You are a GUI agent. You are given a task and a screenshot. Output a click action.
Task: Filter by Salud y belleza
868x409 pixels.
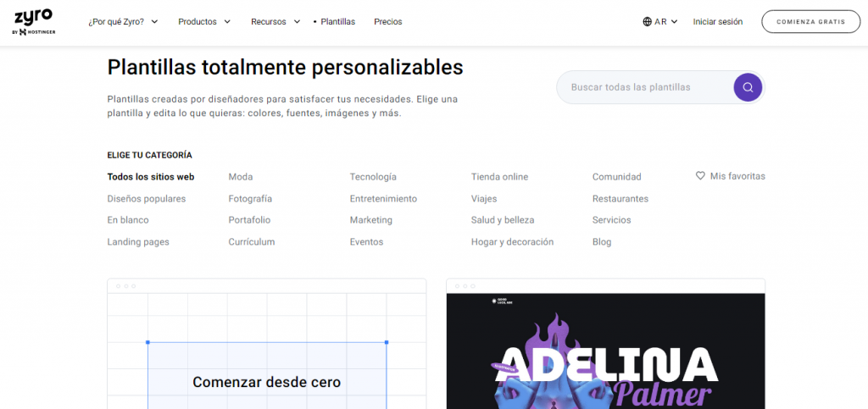click(x=502, y=220)
